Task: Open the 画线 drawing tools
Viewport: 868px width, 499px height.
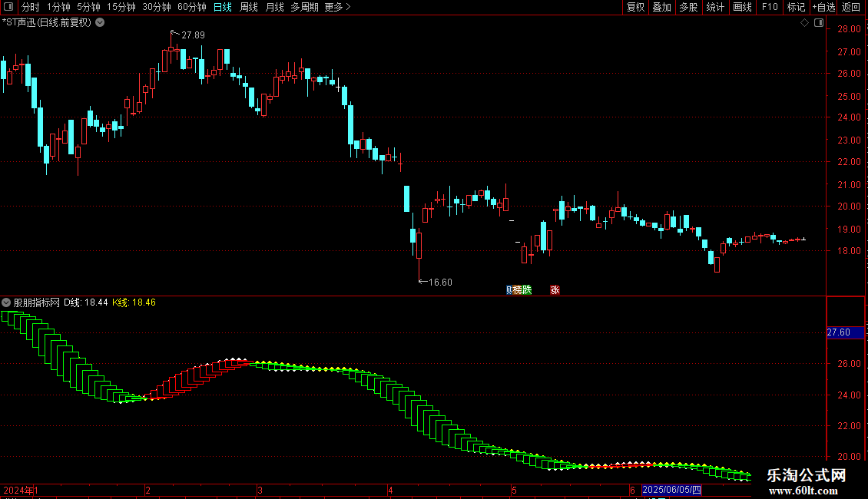Action: (x=742, y=7)
